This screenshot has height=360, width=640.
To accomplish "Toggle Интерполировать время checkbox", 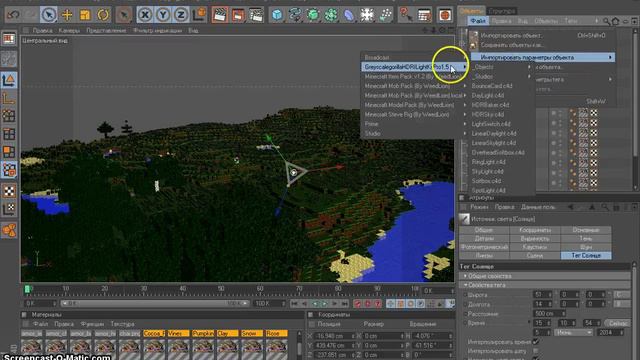I will click(536, 342).
